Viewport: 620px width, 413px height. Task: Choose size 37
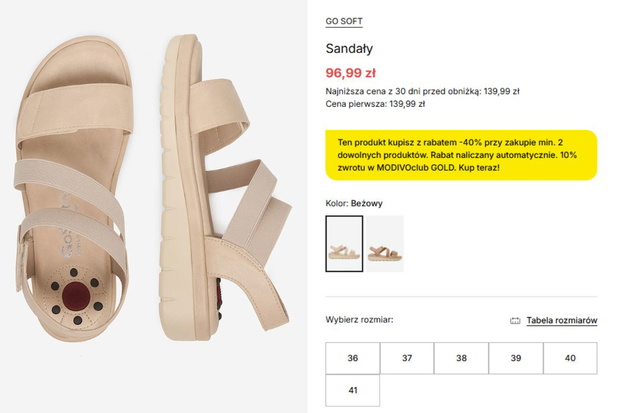pyautogui.click(x=407, y=358)
